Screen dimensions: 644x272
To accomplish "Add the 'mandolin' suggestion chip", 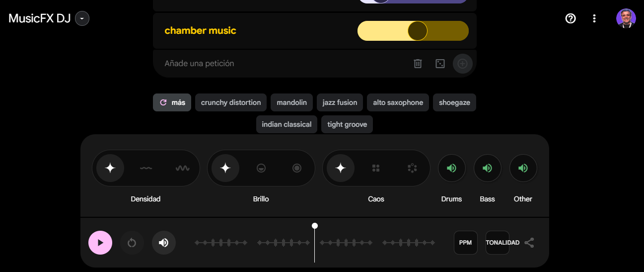I will (x=292, y=102).
